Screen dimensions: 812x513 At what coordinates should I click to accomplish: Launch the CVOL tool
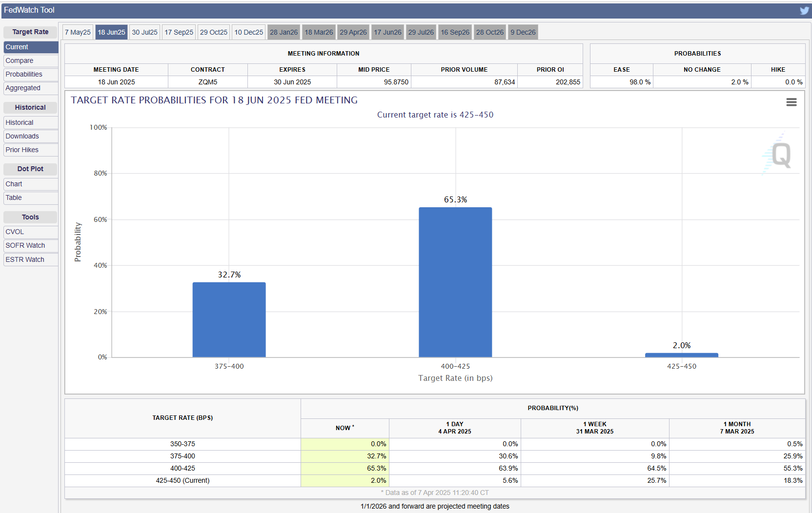point(15,232)
